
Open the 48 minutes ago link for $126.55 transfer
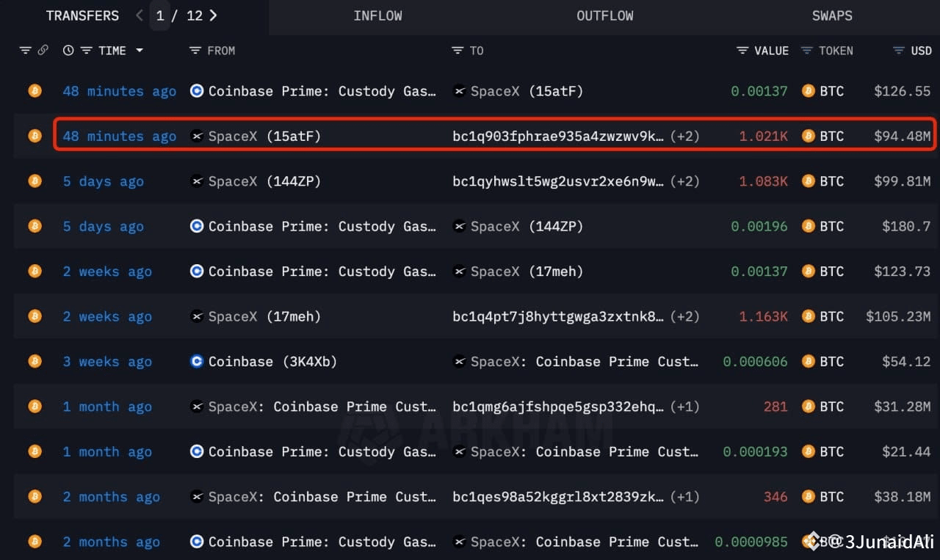(120, 91)
